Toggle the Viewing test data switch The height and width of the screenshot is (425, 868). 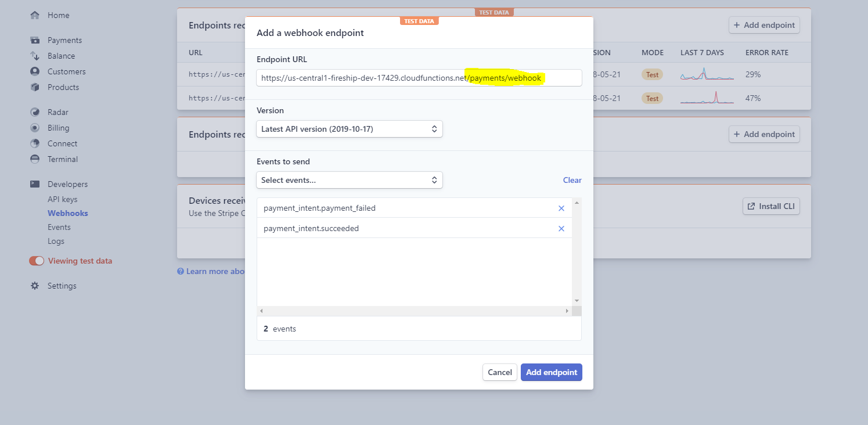click(x=37, y=261)
